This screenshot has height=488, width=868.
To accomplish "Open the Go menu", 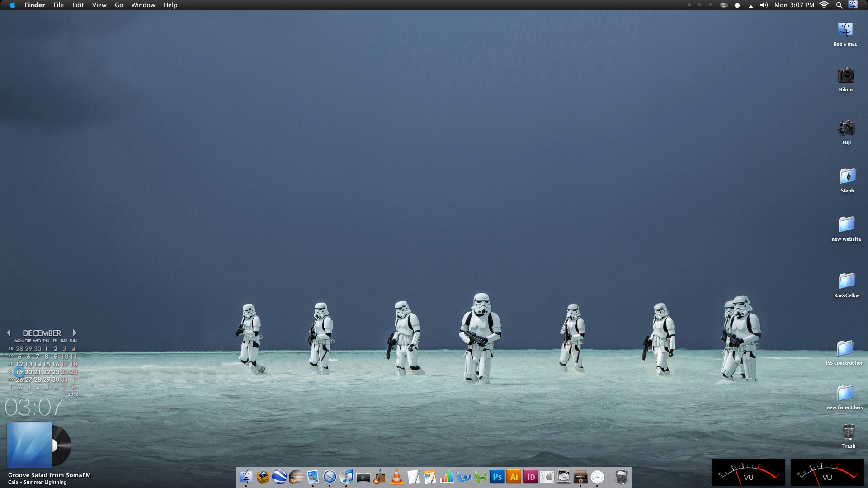I will click(x=119, y=5).
